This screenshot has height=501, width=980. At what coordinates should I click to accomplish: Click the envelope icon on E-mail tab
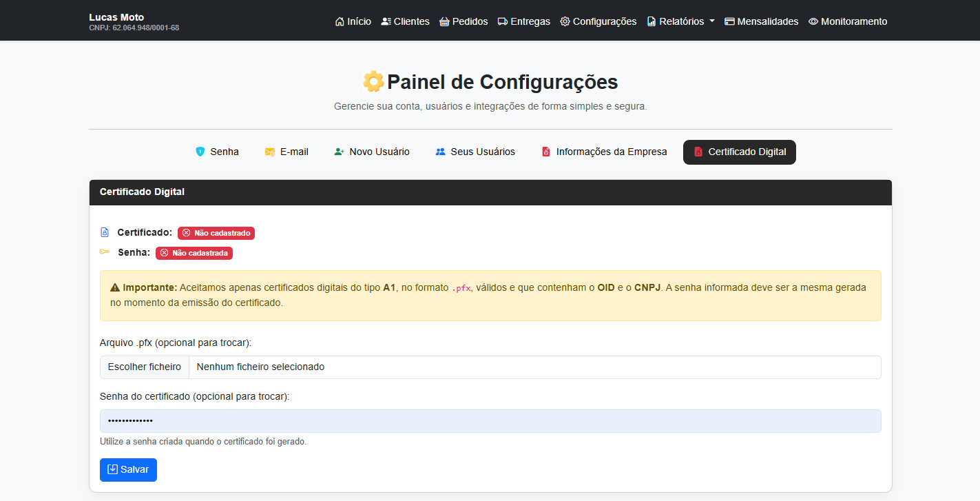(x=270, y=152)
